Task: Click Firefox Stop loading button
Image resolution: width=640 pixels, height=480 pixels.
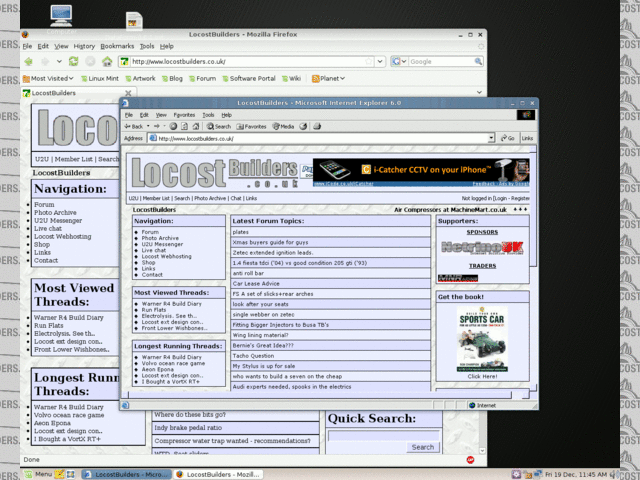Action: pos(90,62)
